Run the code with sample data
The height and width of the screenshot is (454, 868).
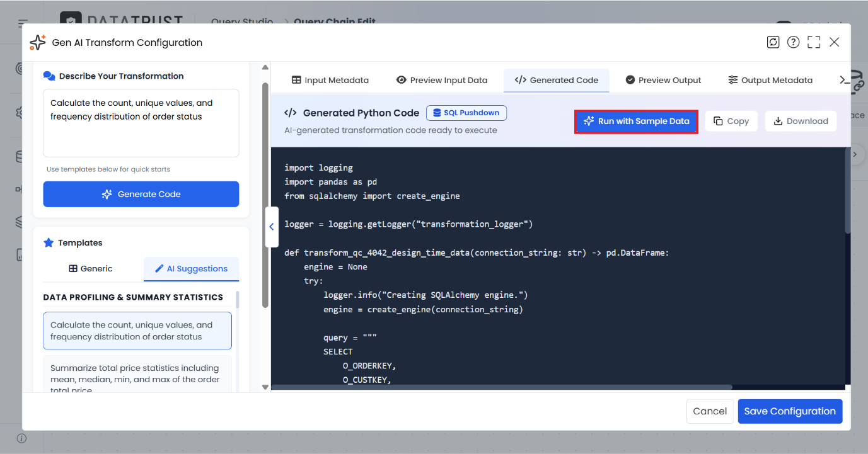[x=636, y=121]
